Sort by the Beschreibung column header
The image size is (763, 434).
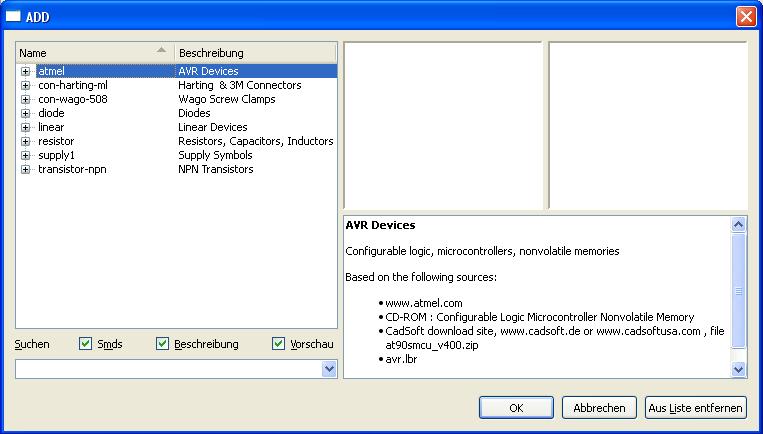(255, 53)
